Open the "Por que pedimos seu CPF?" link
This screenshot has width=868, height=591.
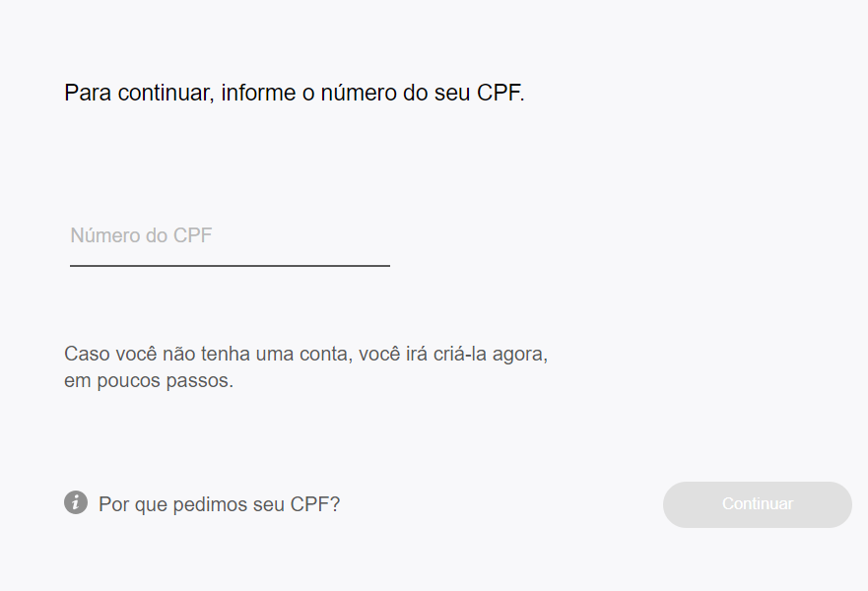coord(219,504)
